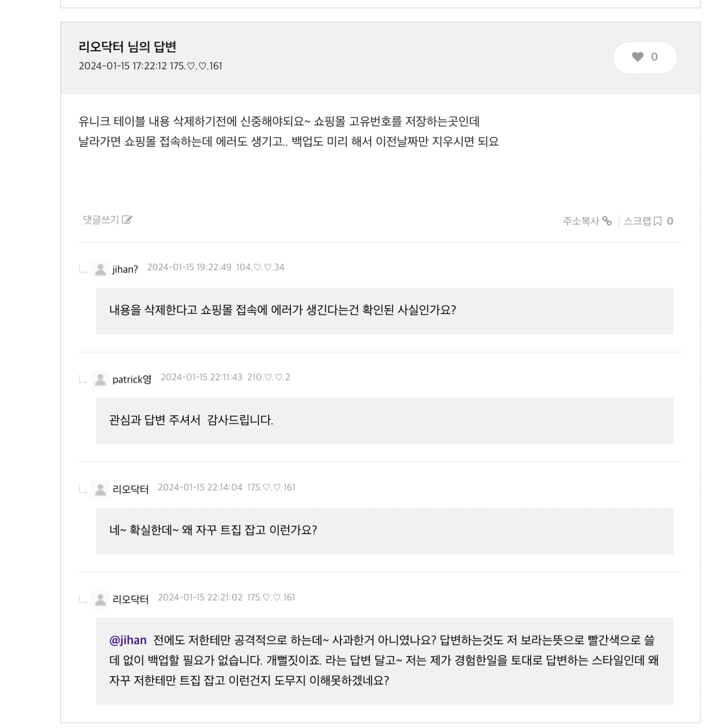
Task: Click 리오닥터's avatar on the 22:14:04 comment
Action: (x=100, y=489)
